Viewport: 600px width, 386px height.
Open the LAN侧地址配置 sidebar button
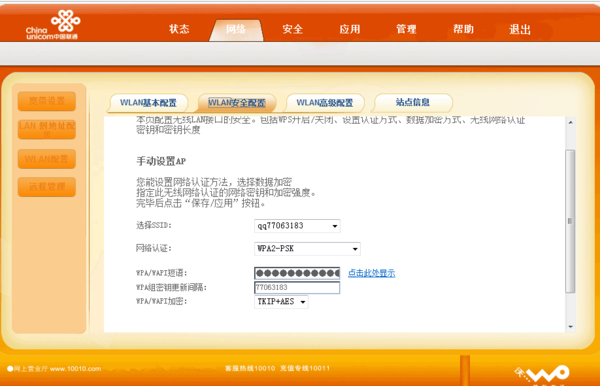(x=47, y=130)
